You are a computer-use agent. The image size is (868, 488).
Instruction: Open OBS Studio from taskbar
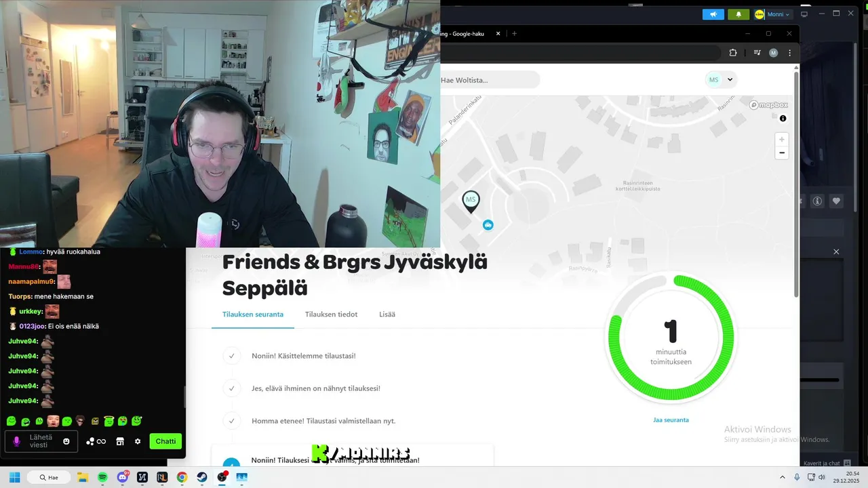pos(222,477)
